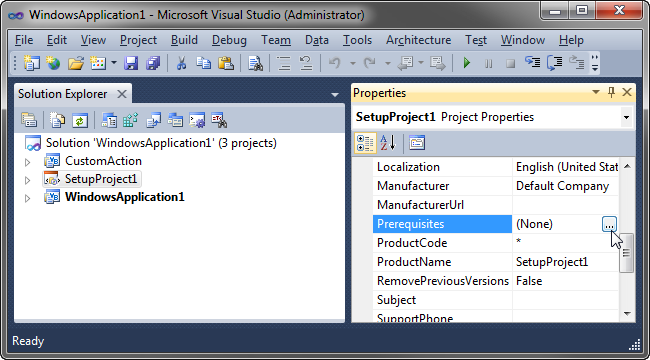This screenshot has width=650, height=360.
Task: Click the Properties icon in Solution Explorer toolbar
Action: 29,120
